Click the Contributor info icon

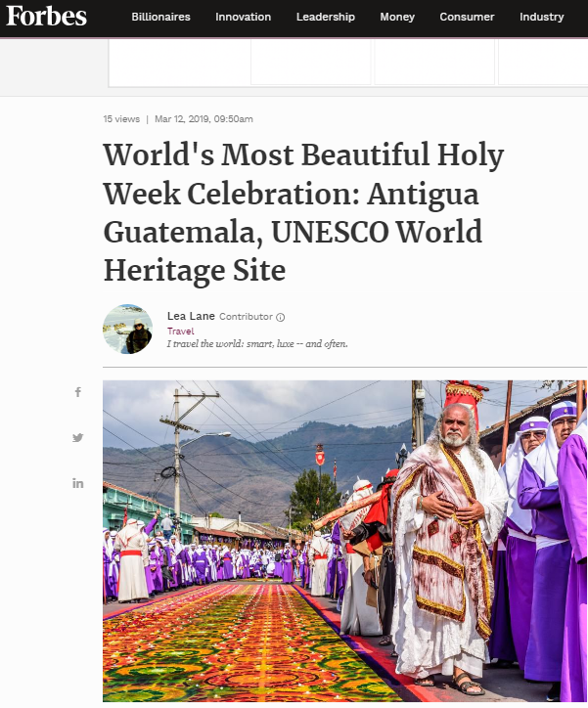click(281, 317)
